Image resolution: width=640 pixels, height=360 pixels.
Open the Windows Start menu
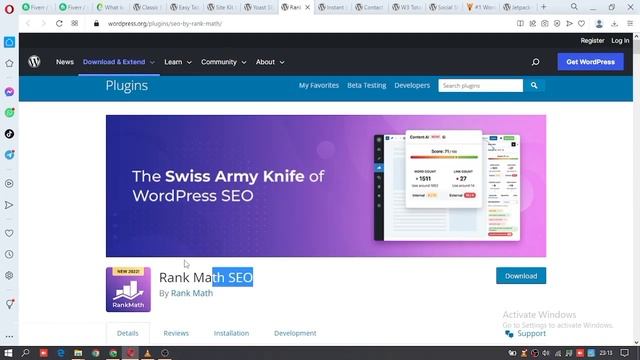tap(8, 353)
